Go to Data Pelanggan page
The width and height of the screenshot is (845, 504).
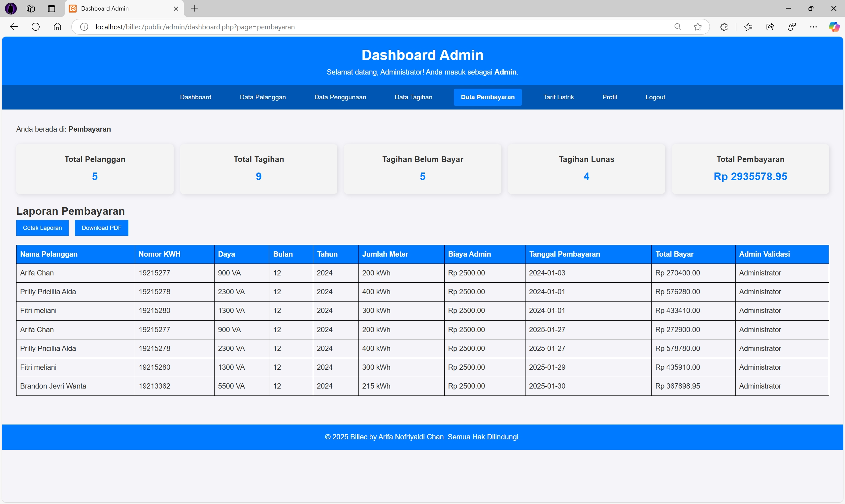(263, 97)
